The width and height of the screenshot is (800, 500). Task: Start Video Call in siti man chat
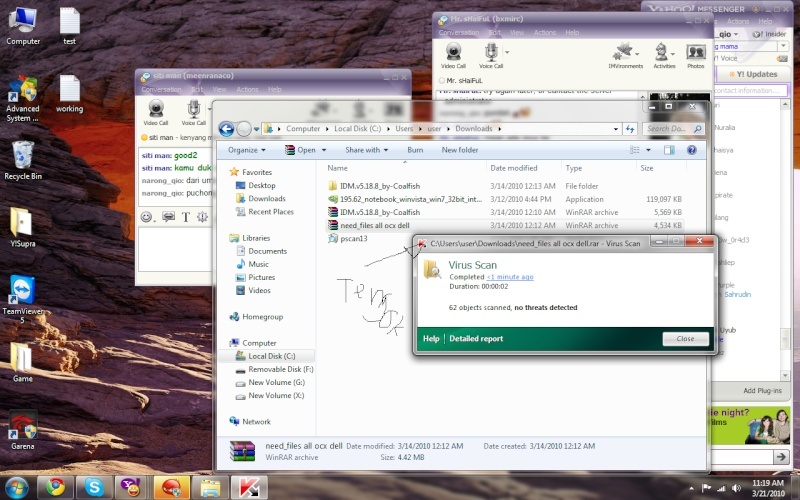[156, 112]
